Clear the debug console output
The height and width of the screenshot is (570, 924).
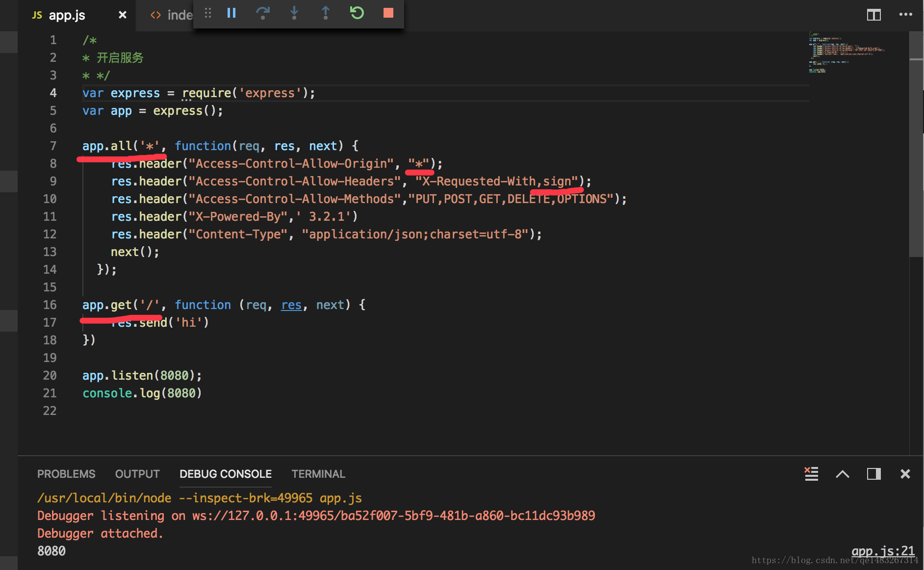(x=811, y=474)
